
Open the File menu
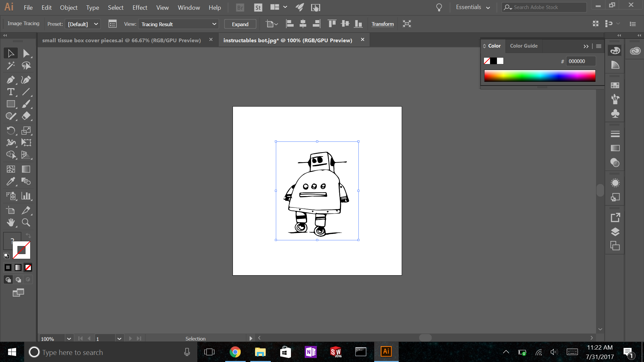(x=28, y=7)
